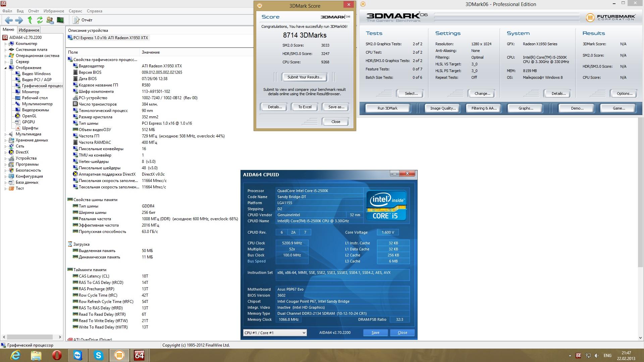
Task: Open File Explorer from taskbar
Action: (36, 355)
